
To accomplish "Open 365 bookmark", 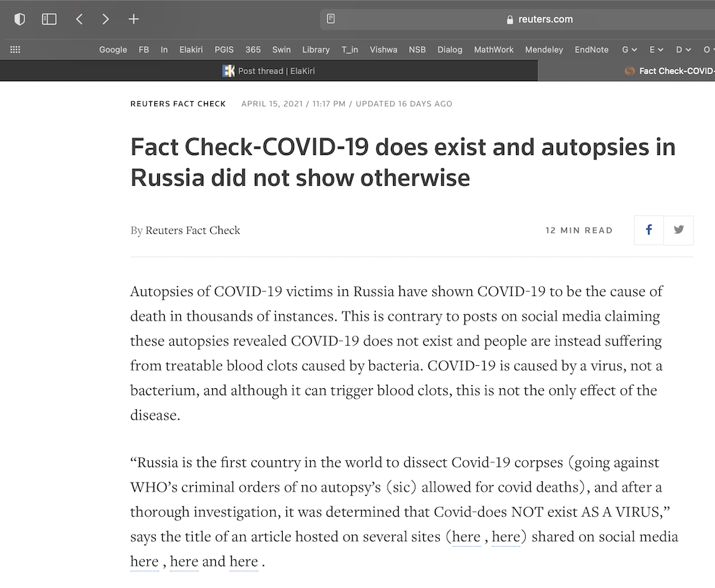I will (x=253, y=50).
